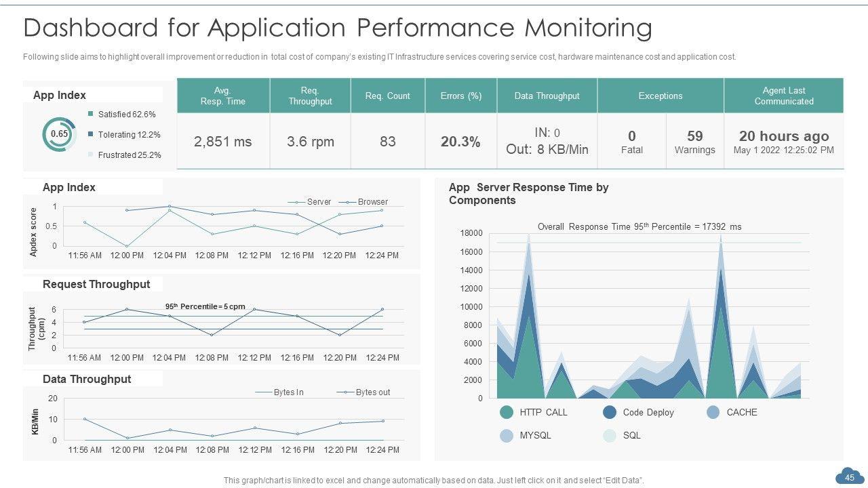Viewport: 868px width, 488px height.
Task: Click the CACHE legend circle
Action: point(713,412)
